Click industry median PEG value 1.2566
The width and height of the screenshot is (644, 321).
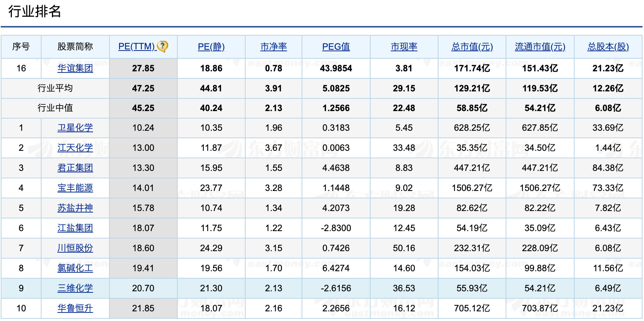[x=336, y=108]
